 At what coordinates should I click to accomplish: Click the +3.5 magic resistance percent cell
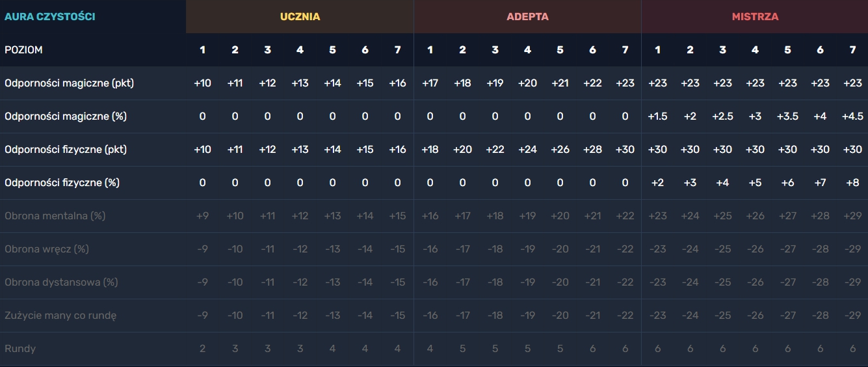787,116
